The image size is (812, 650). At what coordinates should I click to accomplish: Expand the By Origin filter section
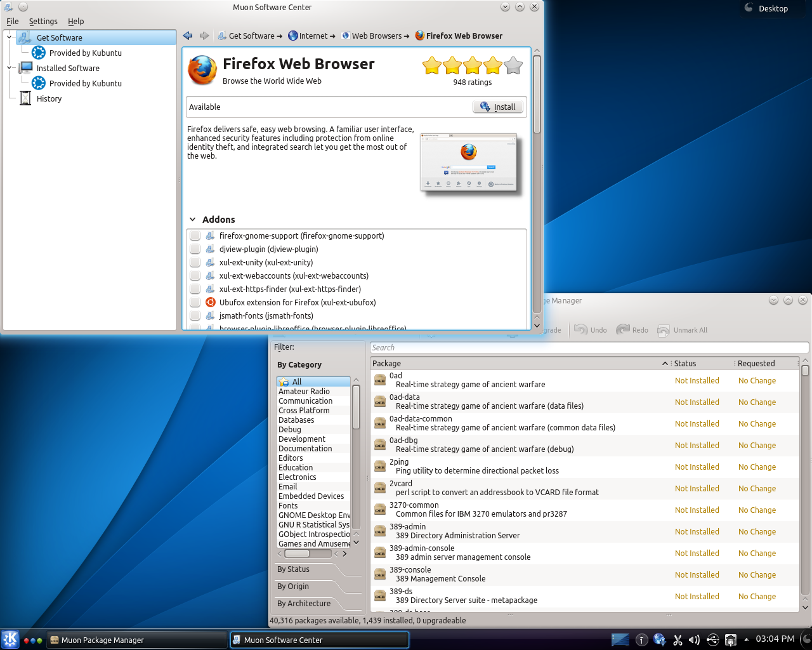point(317,587)
